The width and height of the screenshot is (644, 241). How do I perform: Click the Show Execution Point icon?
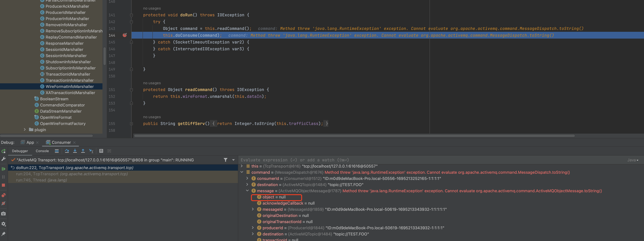click(x=57, y=151)
